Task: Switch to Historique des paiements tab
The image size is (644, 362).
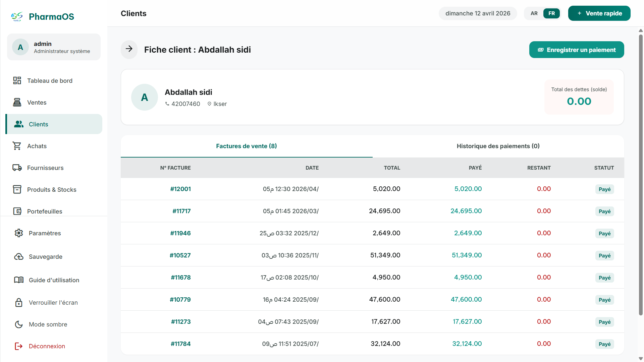Action: [498, 146]
